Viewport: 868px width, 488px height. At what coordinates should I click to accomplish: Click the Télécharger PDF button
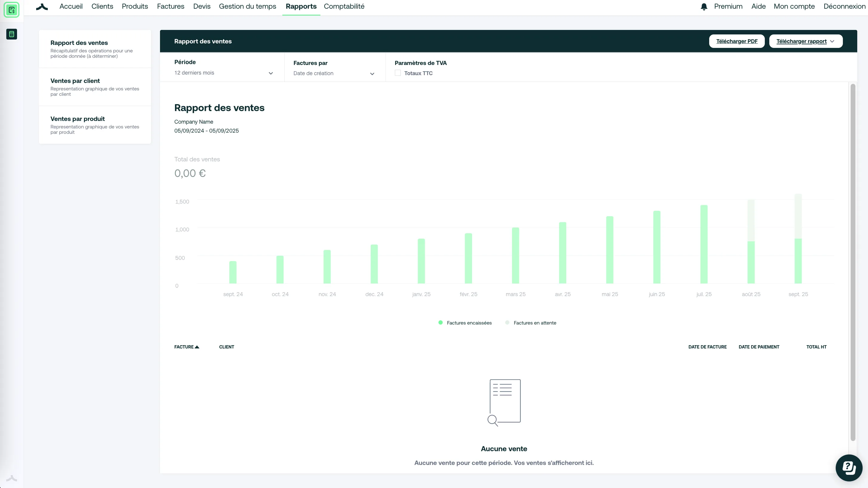point(737,41)
